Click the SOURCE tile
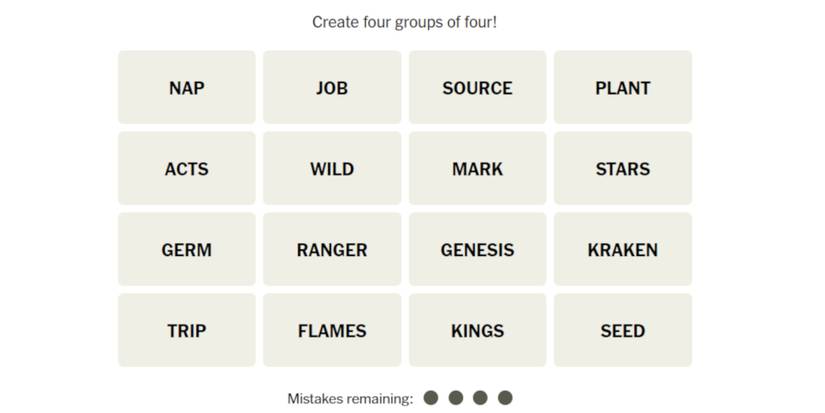 click(477, 88)
